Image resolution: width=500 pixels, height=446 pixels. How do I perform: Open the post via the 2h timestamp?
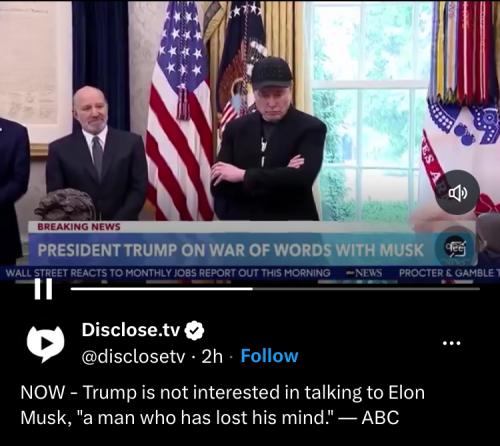[x=212, y=356]
